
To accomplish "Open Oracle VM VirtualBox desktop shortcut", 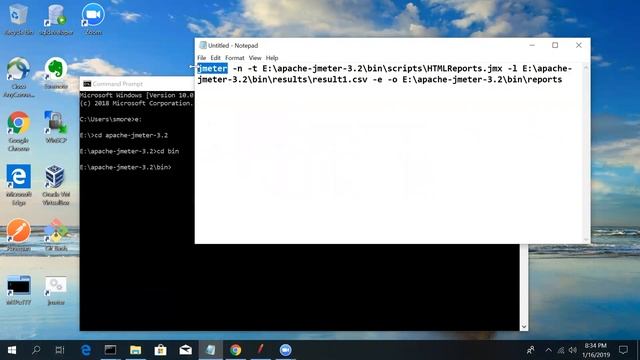I will pos(56,184).
